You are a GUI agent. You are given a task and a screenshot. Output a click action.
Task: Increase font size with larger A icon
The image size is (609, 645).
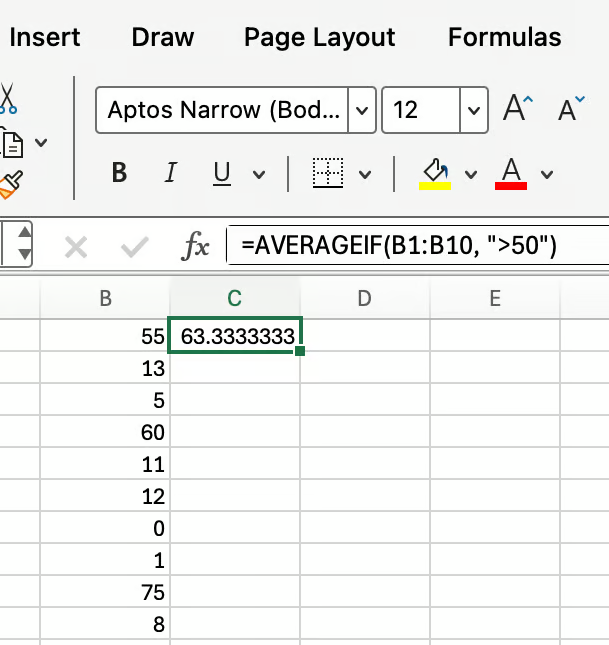coord(516,109)
